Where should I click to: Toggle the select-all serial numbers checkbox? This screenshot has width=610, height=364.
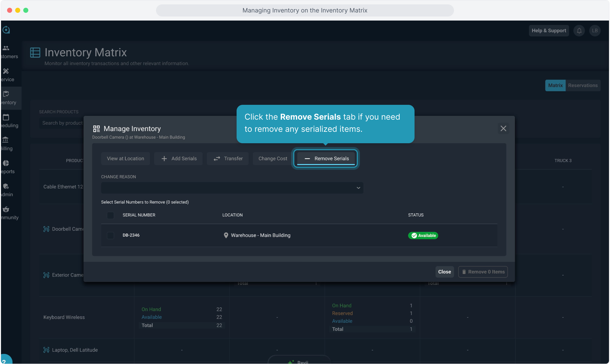[111, 215]
